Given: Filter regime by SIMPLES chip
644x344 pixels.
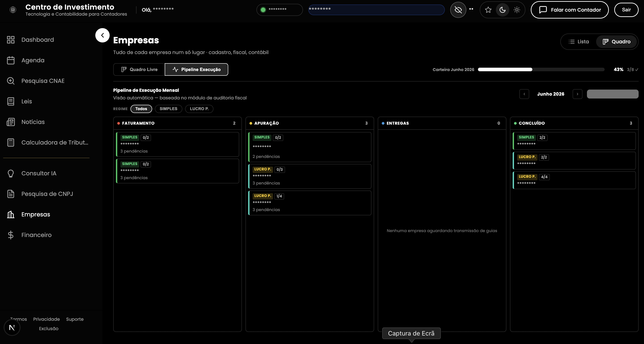Looking at the screenshot, I should click(168, 109).
